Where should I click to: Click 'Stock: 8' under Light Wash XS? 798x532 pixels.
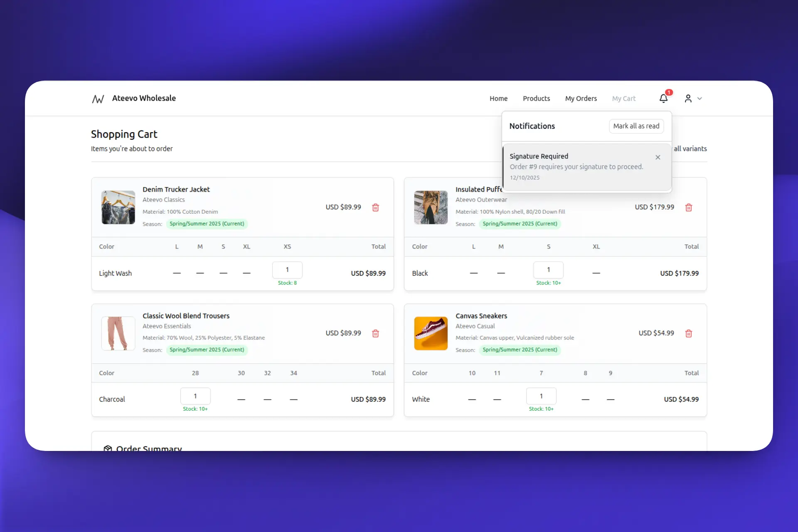click(x=287, y=283)
